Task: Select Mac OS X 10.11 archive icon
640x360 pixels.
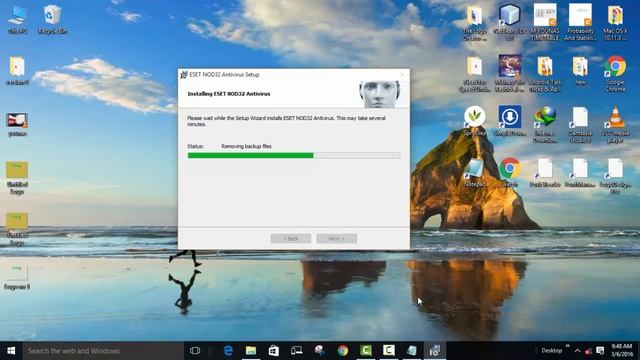Action: coord(615,22)
